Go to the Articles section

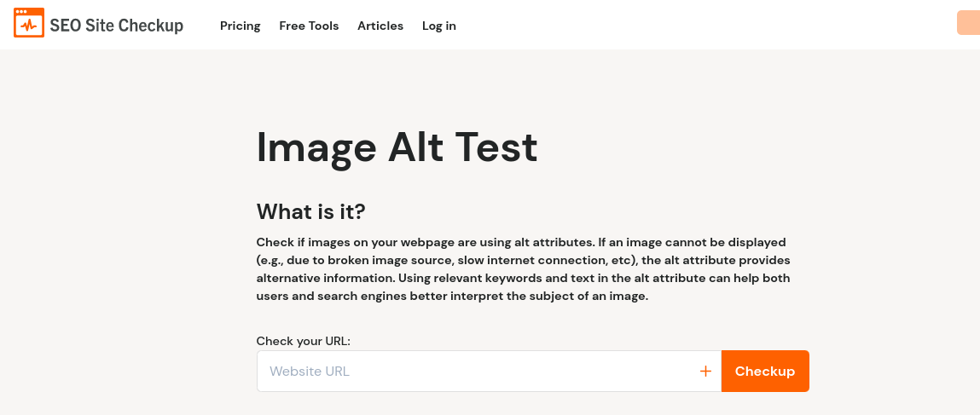pos(380,26)
